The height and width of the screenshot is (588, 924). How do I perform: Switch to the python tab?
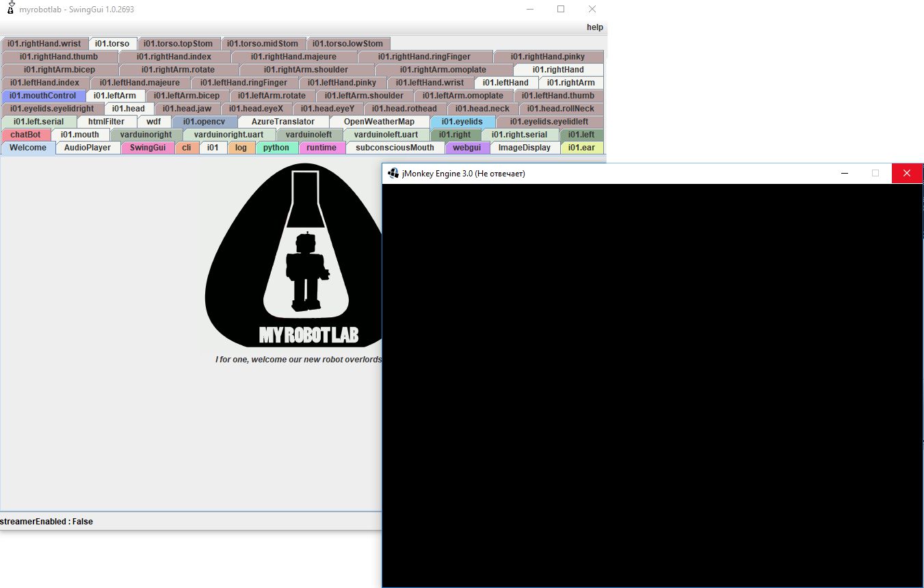pos(276,148)
